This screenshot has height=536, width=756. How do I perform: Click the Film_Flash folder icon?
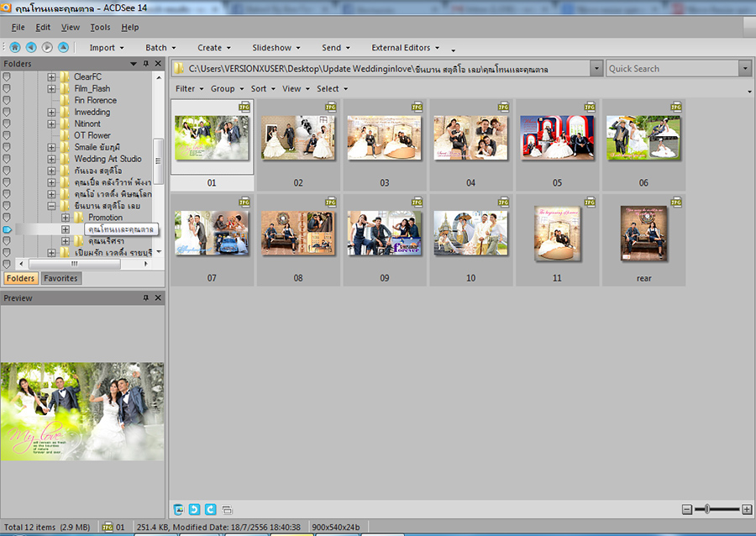pyautogui.click(x=65, y=89)
